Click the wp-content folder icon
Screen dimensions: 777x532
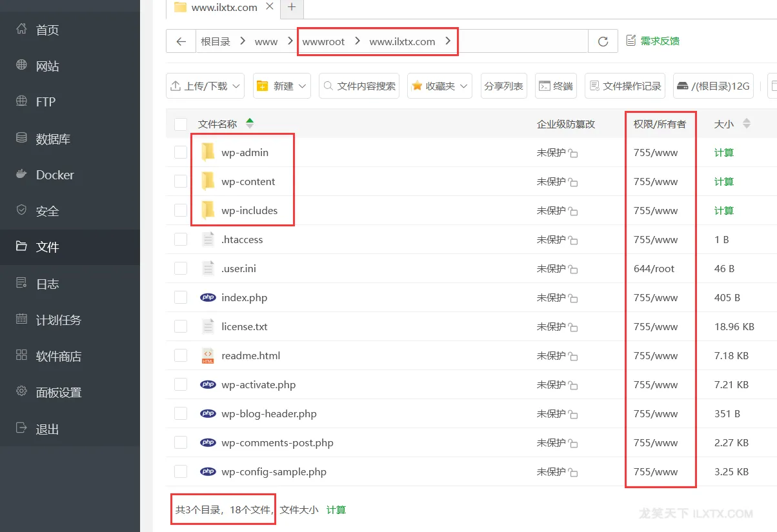pos(208,181)
